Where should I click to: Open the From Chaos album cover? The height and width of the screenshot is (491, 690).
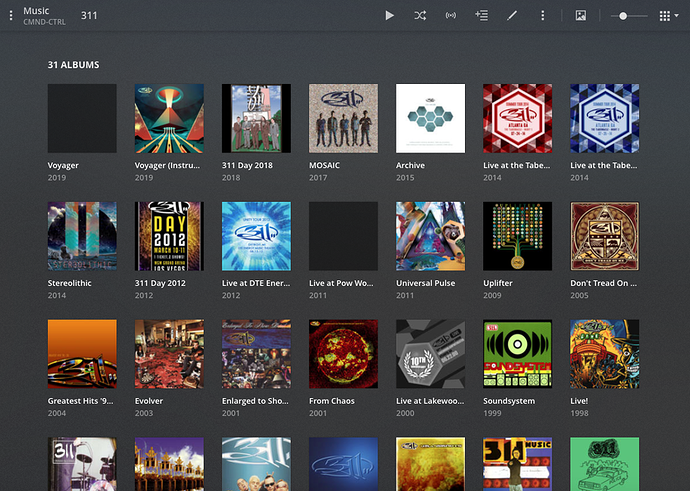pos(344,354)
